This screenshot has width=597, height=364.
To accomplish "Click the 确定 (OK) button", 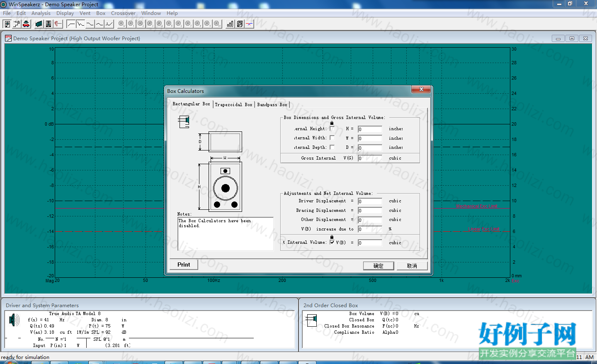I will point(378,266).
